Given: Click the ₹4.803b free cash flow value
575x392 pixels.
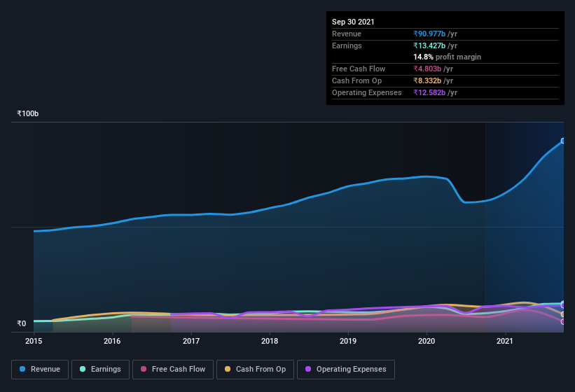Looking at the screenshot, I should [427, 69].
